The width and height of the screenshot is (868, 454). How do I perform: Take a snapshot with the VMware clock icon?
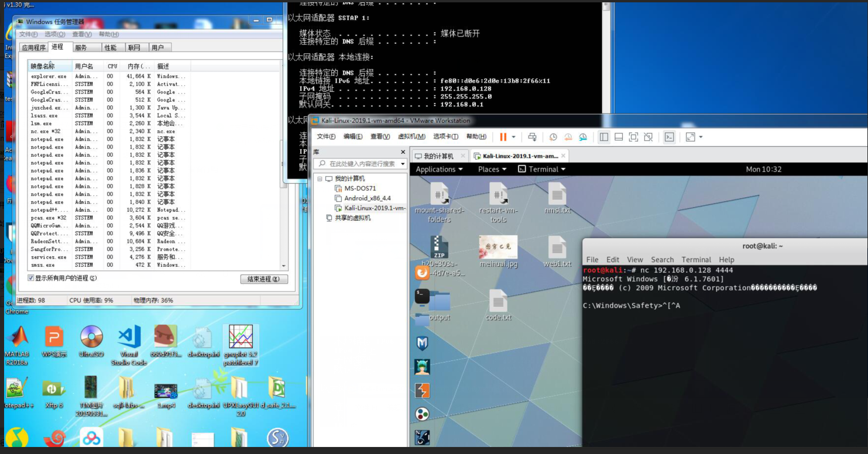[x=553, y=137]
